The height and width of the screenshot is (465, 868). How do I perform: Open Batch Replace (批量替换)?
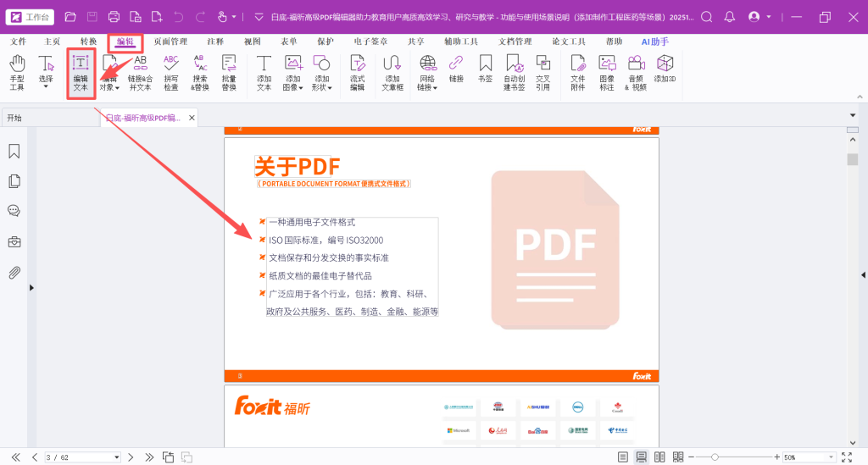coord(229,73)
